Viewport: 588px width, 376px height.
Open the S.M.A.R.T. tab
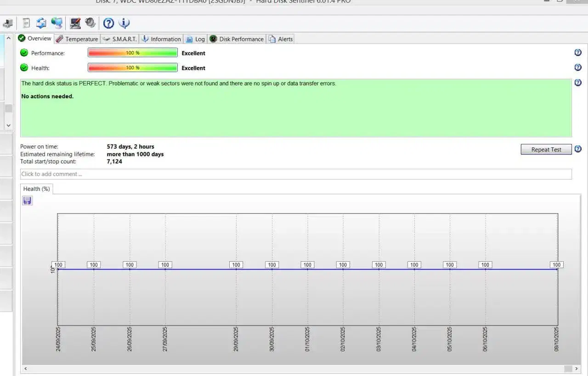(119, 39)
